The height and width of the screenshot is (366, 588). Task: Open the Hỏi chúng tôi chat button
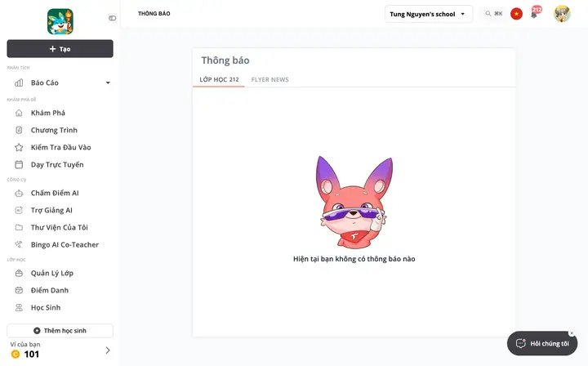pyautogui.click(x=542, y=343)
